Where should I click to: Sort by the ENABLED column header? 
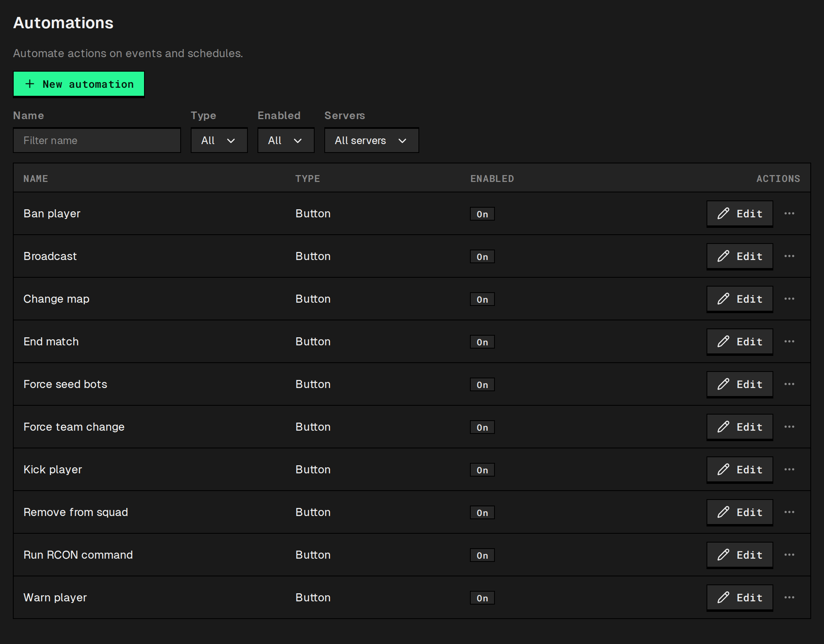coord(492,179)
